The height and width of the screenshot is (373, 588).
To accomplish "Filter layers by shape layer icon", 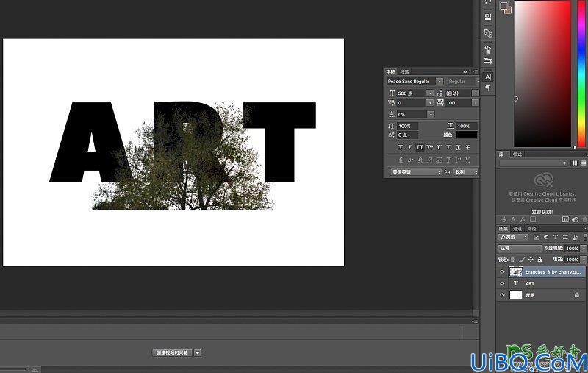I will click(565, 237).
